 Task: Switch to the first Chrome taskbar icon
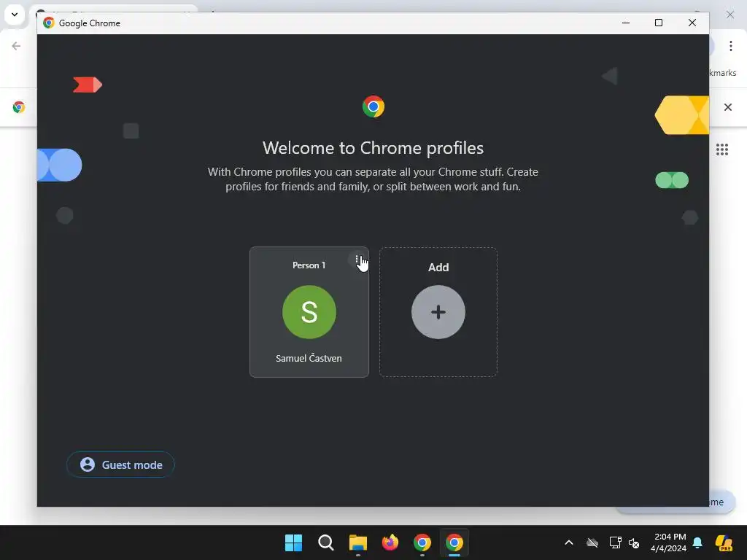click(x=422, y=542)
